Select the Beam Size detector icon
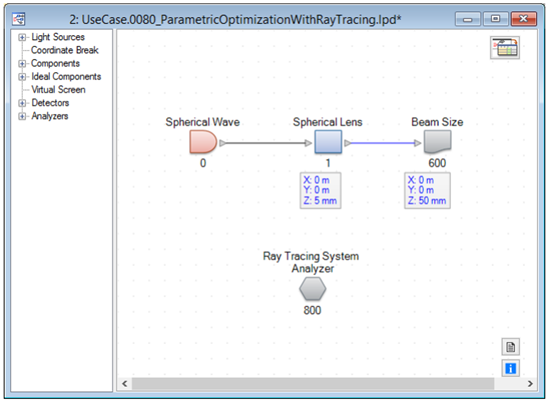The width and height of the screenshot is (549, 401). pyautogui.click(x=437, y=142)
